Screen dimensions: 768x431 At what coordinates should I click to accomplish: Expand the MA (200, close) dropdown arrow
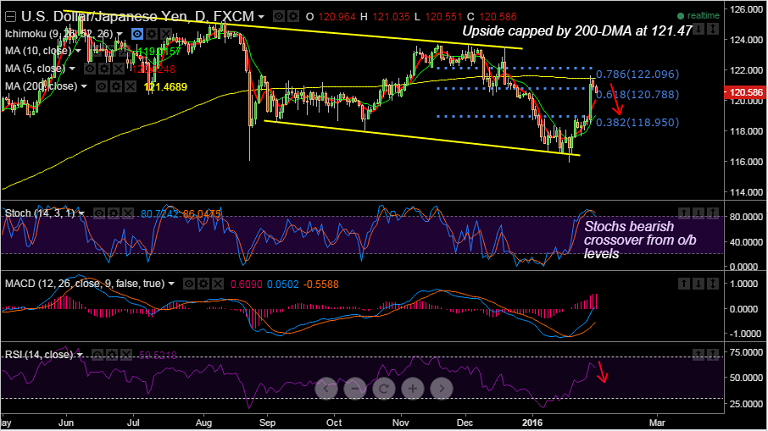[84, 87]
